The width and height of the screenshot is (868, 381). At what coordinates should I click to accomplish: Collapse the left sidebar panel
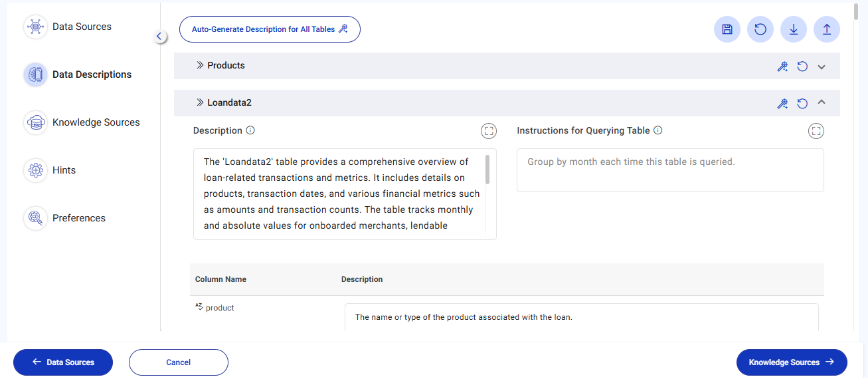click(159, 37)
